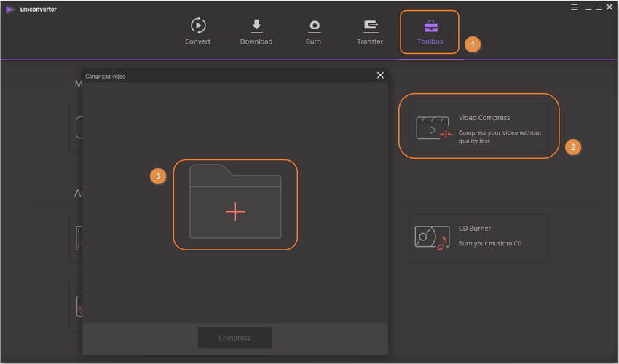Viewport: 619px width, 364px height.
Task: Click the "Burn your music to CD" description
Action: [489, 243]
